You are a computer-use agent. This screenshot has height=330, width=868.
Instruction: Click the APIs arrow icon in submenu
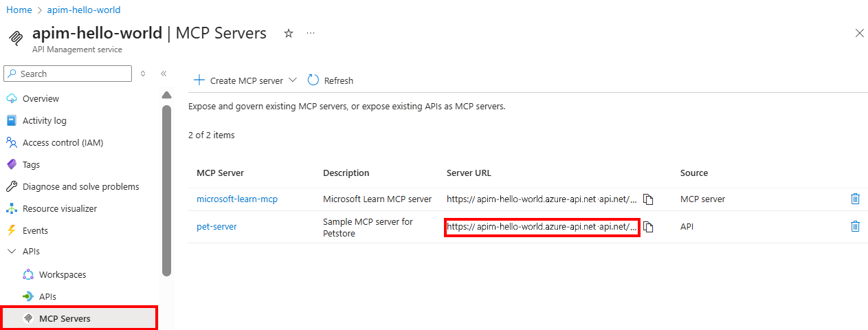[28, 296]
